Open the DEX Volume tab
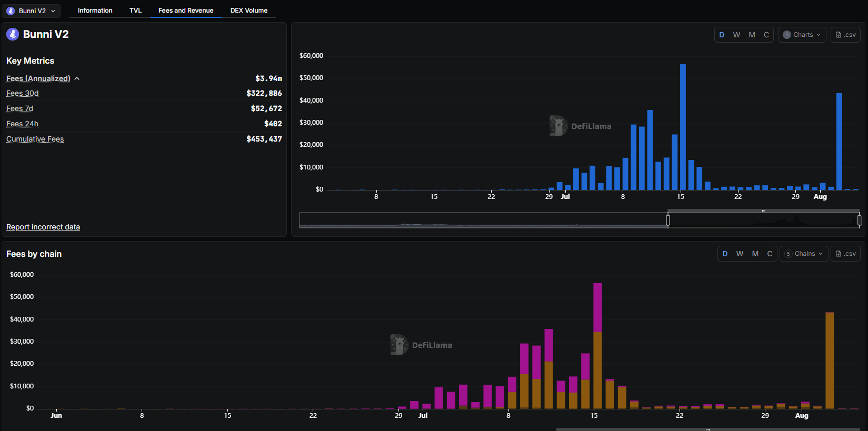The image size is (868, 431). [x=248, y=11]
